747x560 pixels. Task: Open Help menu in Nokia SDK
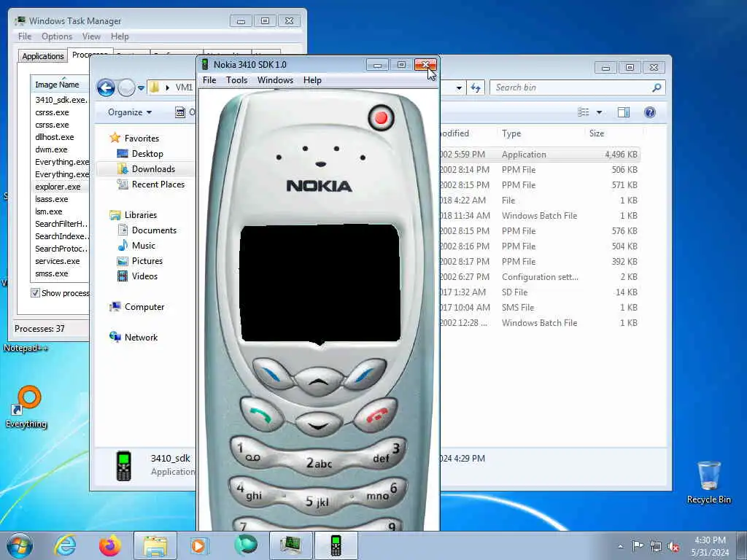pyautogui.click(x=312, y=80)
